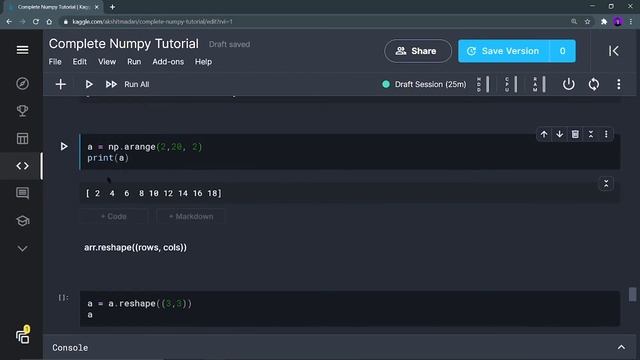
Task: Click the notebook title Complete Numpy Tutorial
Action: [124, 44]
